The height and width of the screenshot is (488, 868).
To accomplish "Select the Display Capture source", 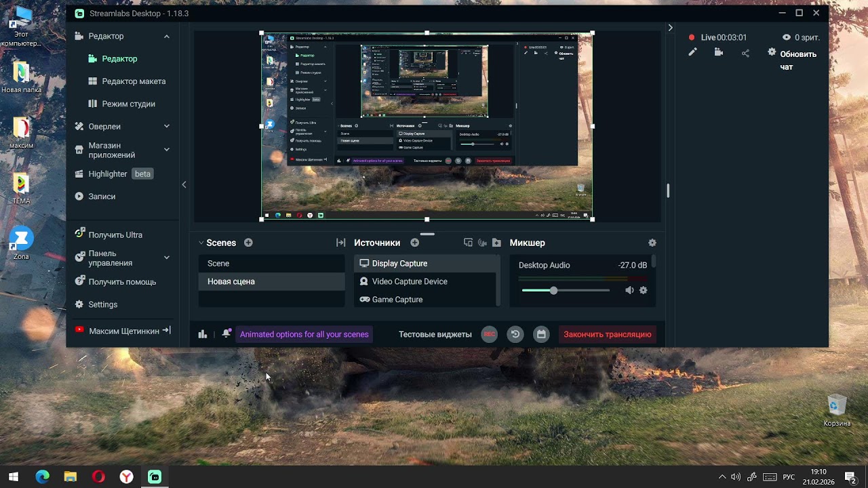I will [425, 263].
